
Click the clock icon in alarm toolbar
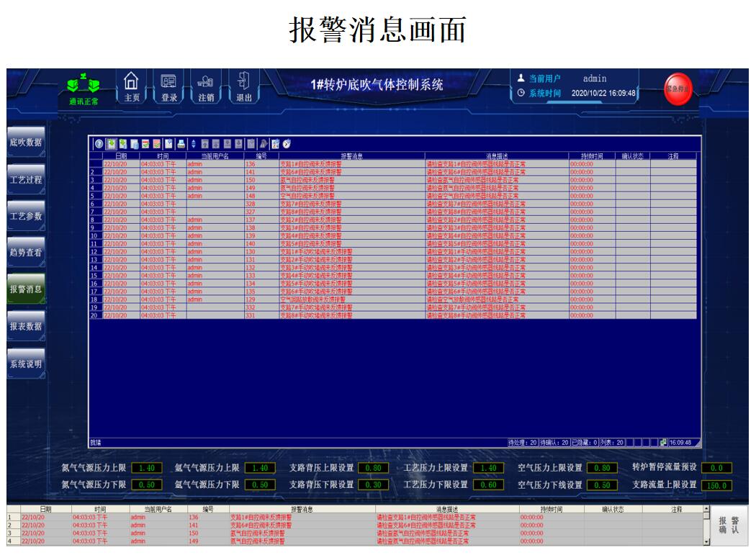287,144
